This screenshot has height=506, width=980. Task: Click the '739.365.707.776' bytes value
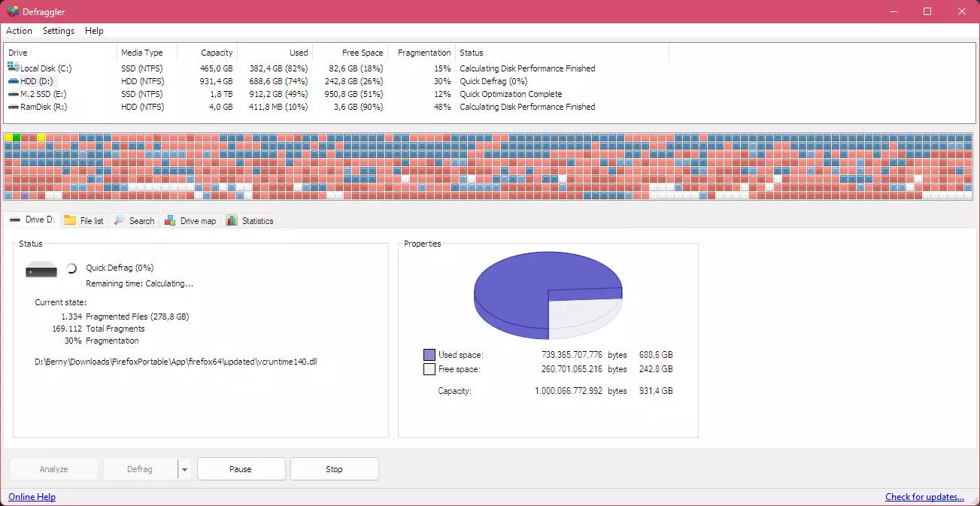tap(573, 354)
